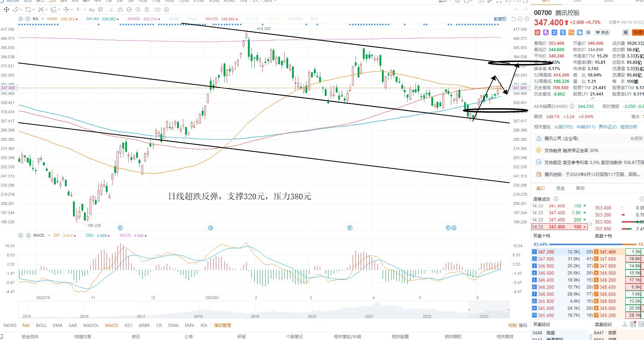Toggle MA144 line visibility
This screenshot has width=644, height=340.
click(102, 19)
